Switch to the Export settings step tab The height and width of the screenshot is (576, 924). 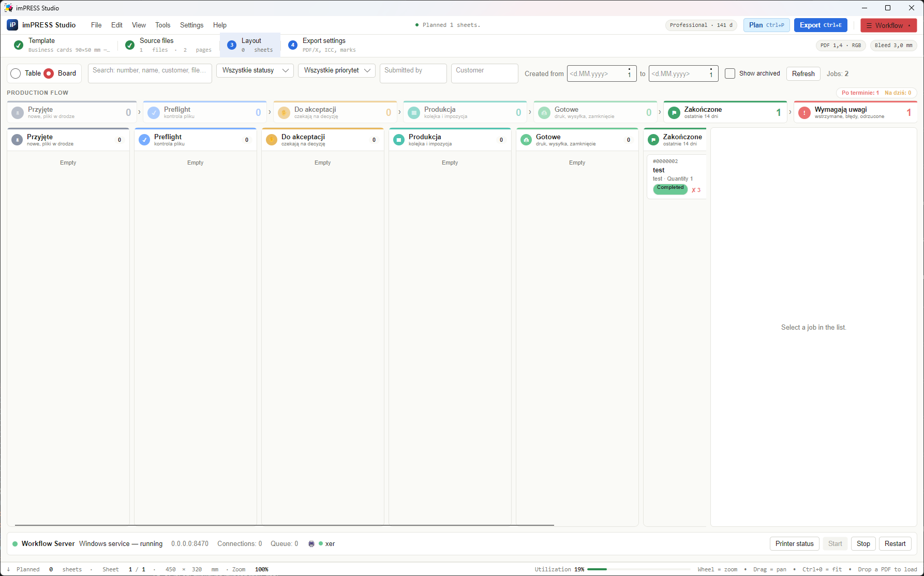click(x=322, y=45)
